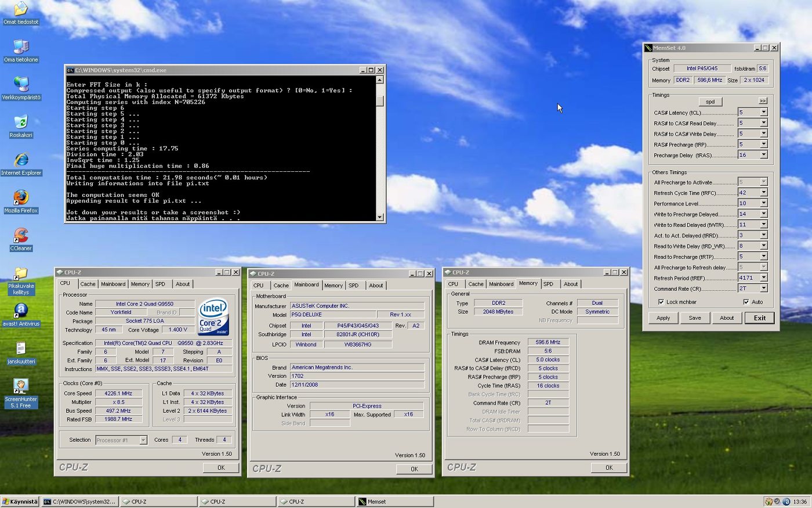Click Apply in MemSet
This screenshot has width=812, height=508.
(x=663, y=318)
